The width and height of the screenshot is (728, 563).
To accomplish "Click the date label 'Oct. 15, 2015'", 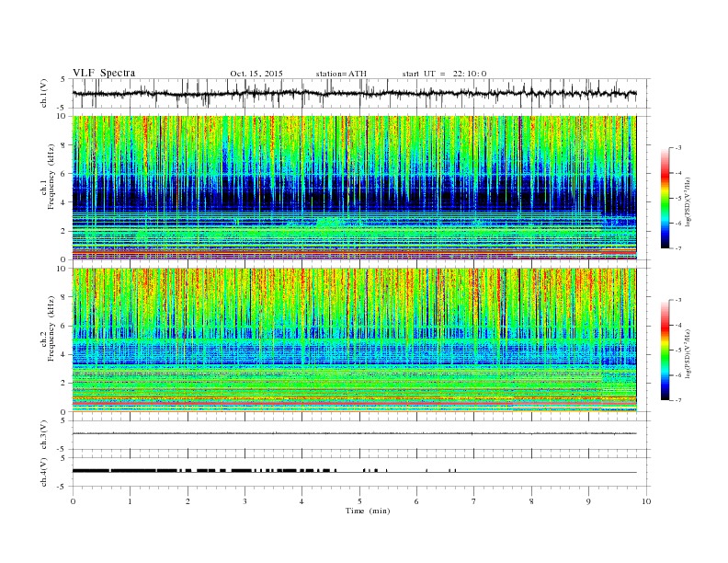I will click(256, 74).
